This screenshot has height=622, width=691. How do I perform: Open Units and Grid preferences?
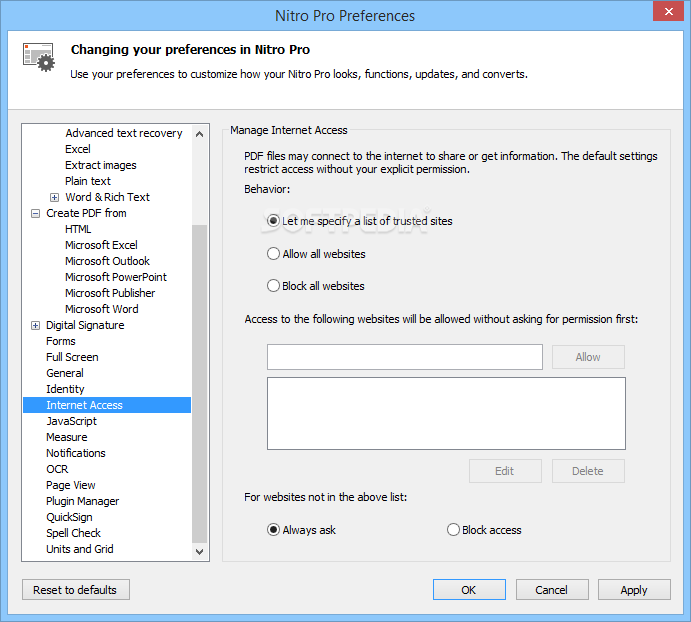[80, 549]
